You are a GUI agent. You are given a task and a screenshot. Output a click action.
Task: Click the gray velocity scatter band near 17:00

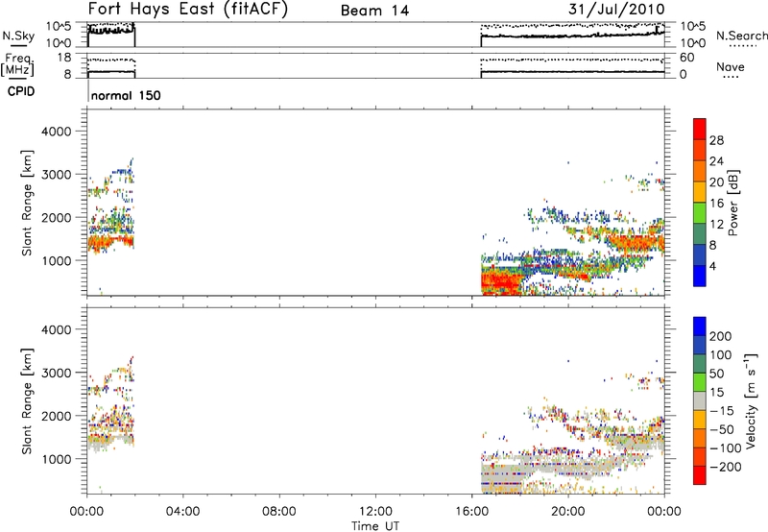[502, 476]
